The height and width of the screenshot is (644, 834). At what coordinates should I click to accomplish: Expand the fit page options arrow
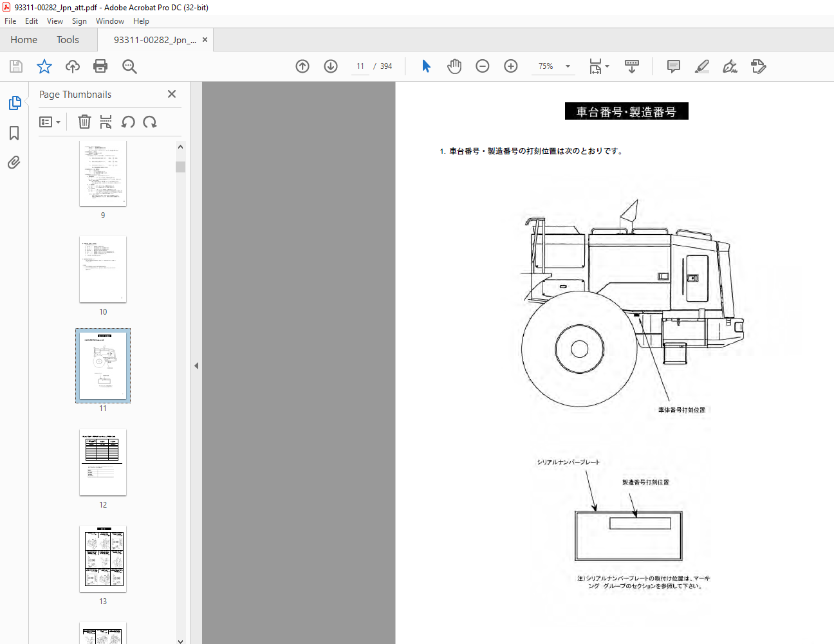click(x=607, y=66)
